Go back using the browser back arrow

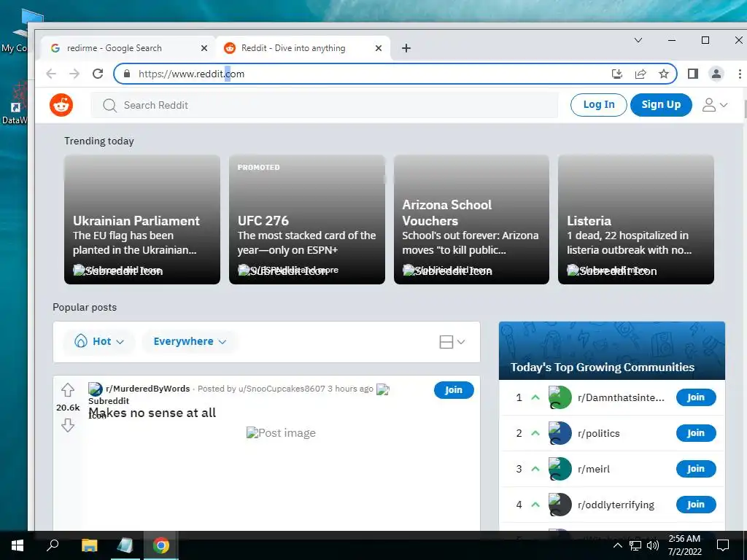(51, 74)
